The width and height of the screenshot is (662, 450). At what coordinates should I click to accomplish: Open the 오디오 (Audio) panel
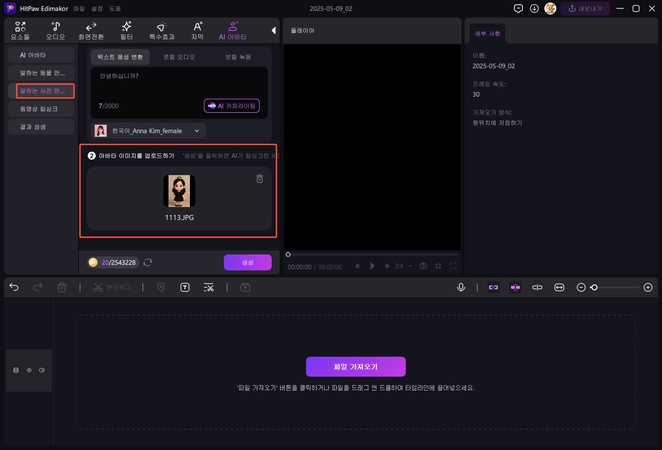[55, 30]
